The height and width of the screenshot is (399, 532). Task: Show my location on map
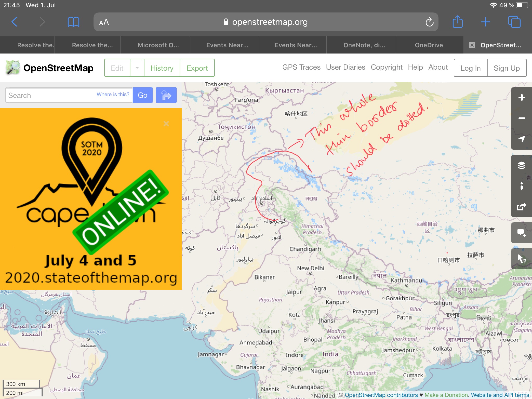coord(522,139)
